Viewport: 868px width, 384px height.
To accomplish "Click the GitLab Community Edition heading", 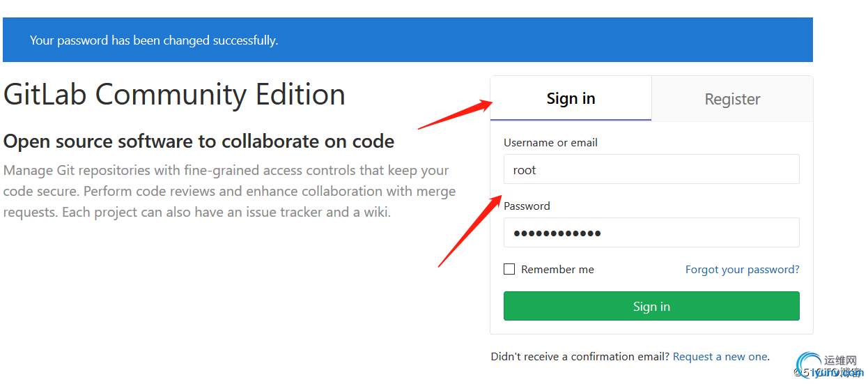I will click(x=174, y=94).
